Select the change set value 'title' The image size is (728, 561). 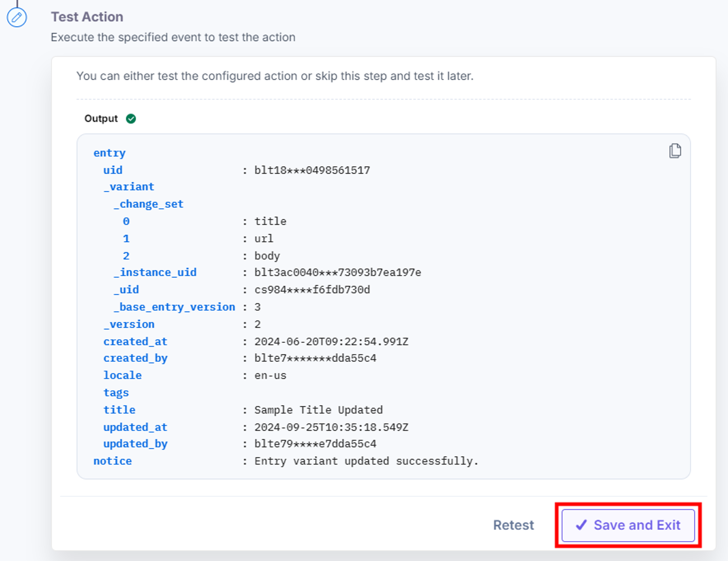(270, 222)
